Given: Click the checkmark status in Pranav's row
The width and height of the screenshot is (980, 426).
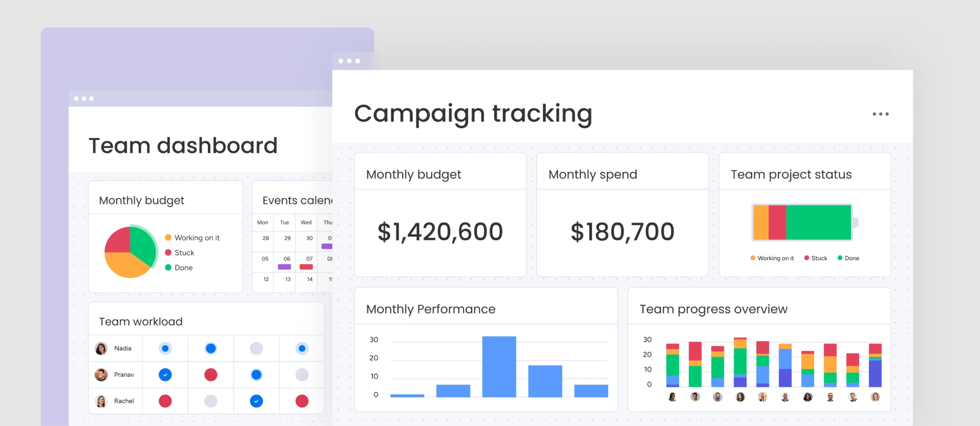Looking at the screenshot, I should (165, 375).
